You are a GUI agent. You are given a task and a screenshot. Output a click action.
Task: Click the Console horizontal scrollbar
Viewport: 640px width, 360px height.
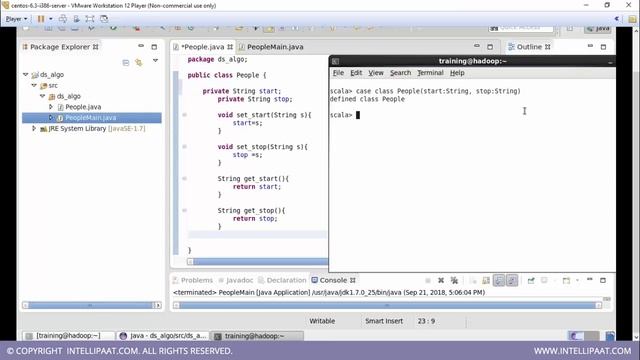pos(387,306)
